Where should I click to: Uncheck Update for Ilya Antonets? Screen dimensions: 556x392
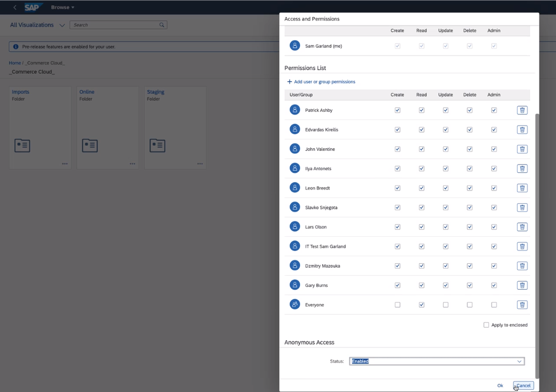click(x=446, y=168)
